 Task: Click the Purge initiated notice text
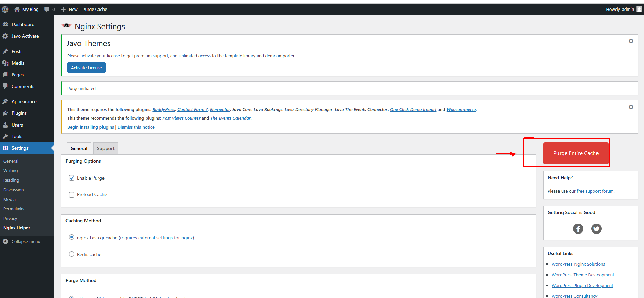[x=81, y=88]
